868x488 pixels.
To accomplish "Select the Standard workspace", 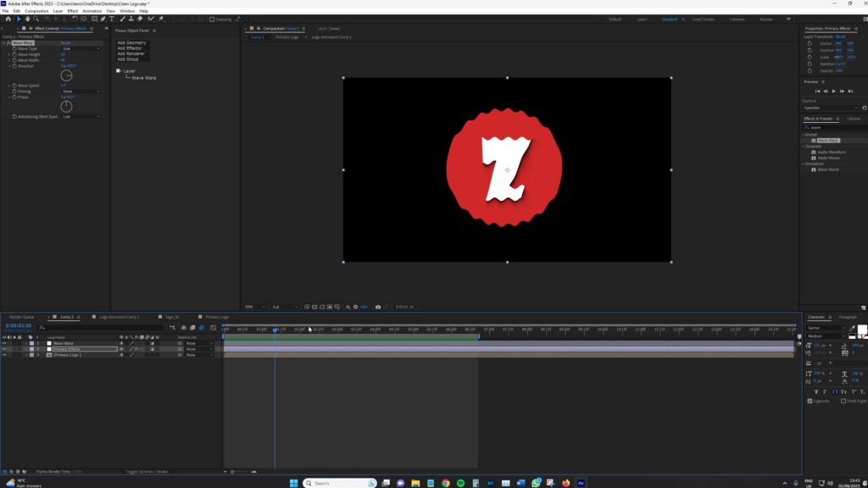I will 670,19.
